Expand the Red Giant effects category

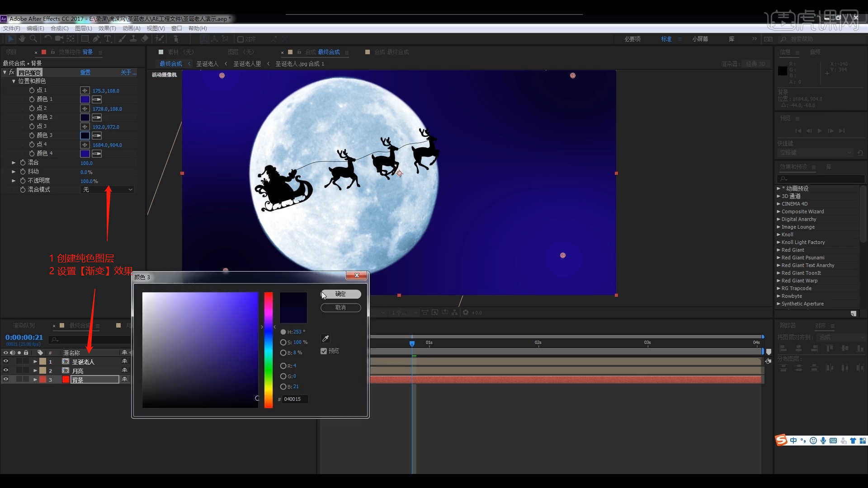pyautogui.click(x=778, y=250)
